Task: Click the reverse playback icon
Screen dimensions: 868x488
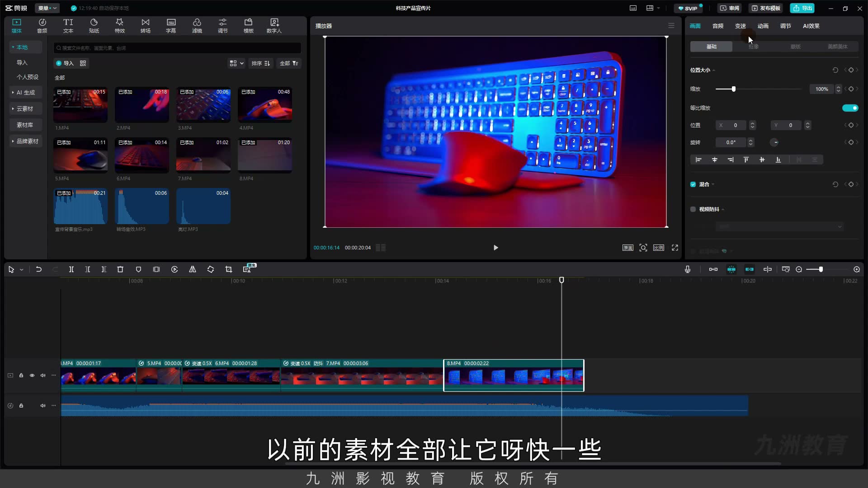Action: [x=175, y=269]
